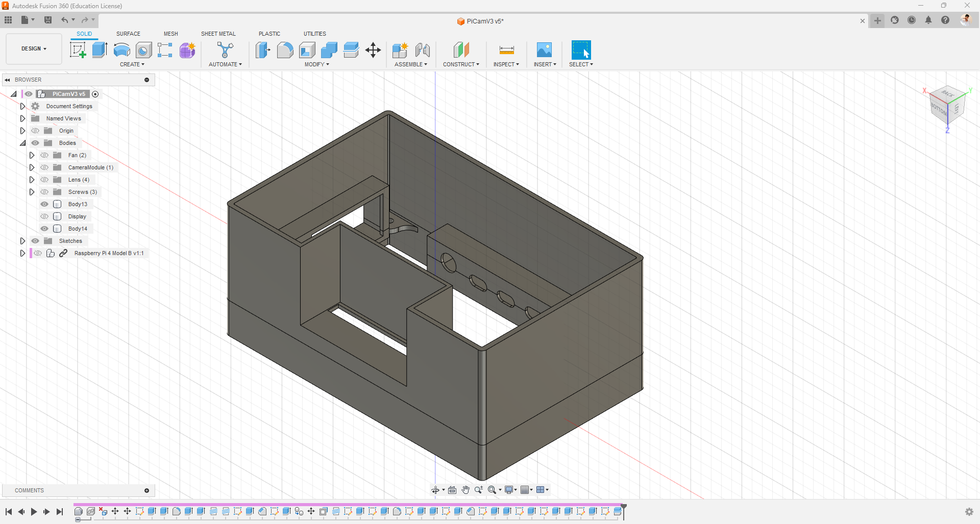Add a new design tab

click(x=877, y=21)
